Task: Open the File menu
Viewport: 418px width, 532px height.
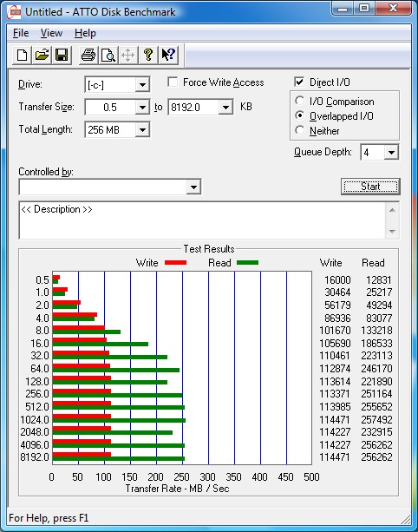Action: pos(21,33)
